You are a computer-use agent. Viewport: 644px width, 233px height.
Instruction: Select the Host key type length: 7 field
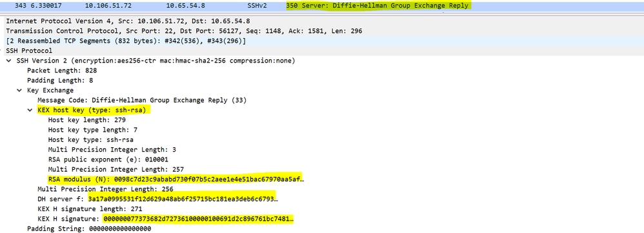pyautogui.click(x=93, y=130)
